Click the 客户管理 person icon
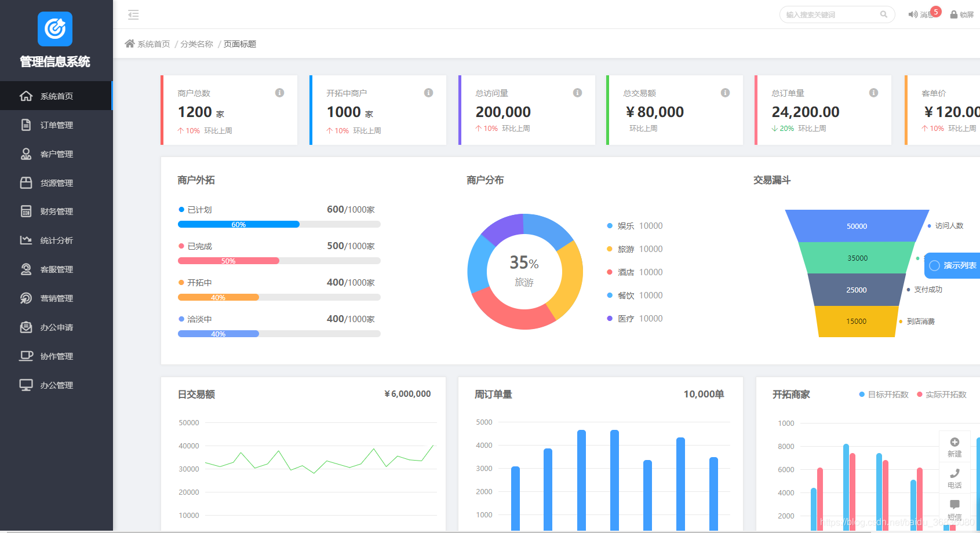 point(26,154)
